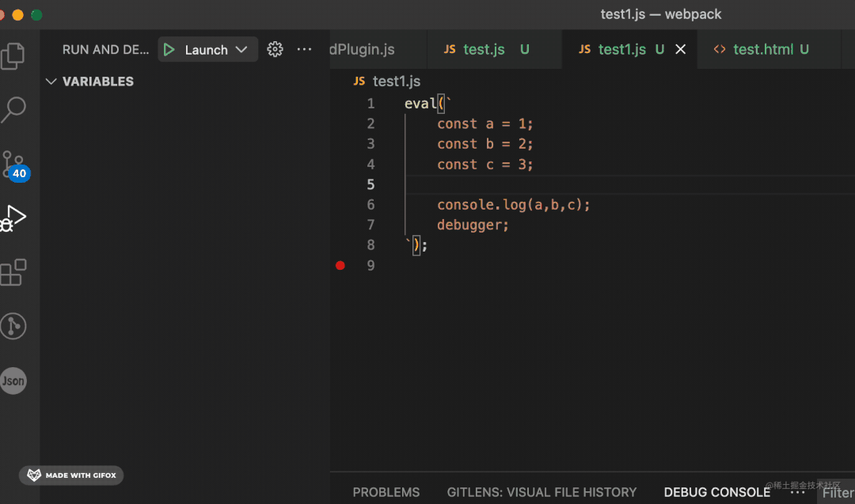Select the DEBUG CONSOLE panel tab

click(716, 492)
